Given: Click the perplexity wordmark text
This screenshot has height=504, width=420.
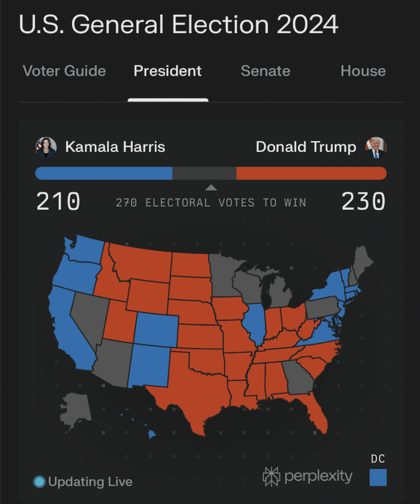Looking at the screenshot, I should (x=318, y=477).
